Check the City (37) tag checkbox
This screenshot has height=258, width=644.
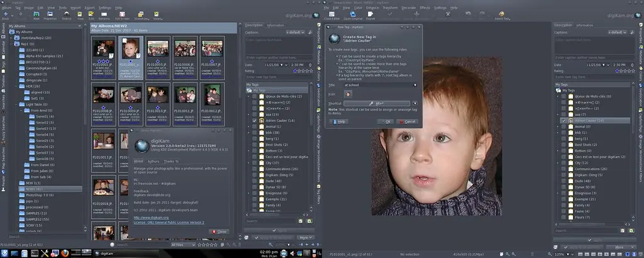click(x=255, y=162)
